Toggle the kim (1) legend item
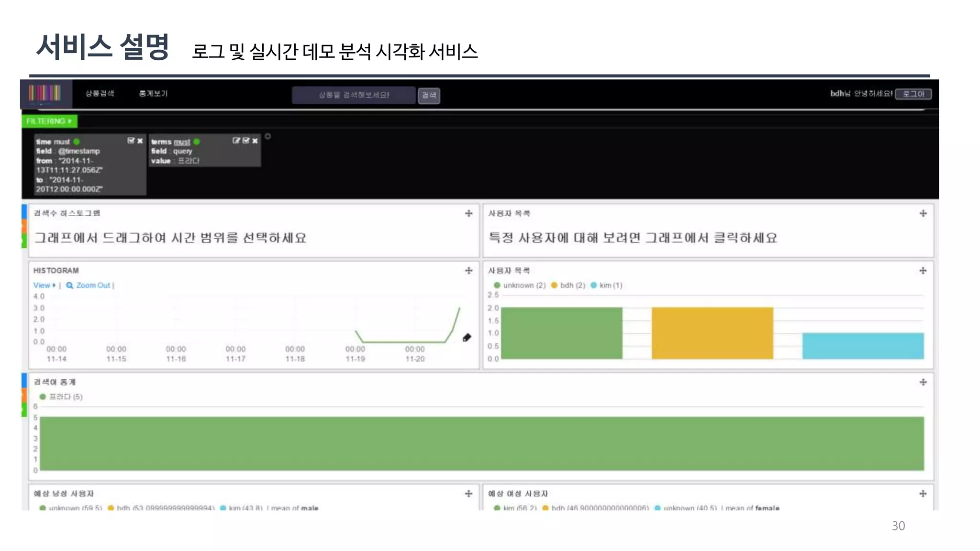This screenshot has width=980, height=551. [606, 285]
